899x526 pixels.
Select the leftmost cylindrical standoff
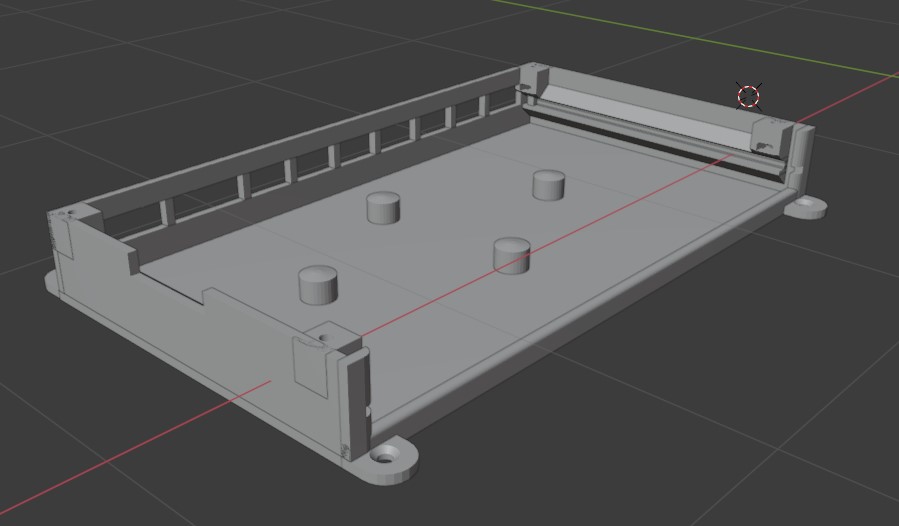tap(318, 285)
